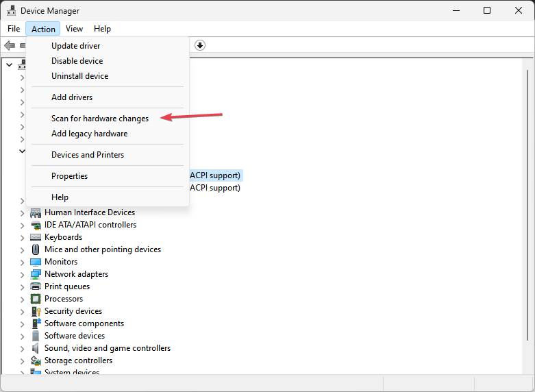This screenshot has width=535, height=392.
Task: Expand the Monitors node
Action: (22, 262)
